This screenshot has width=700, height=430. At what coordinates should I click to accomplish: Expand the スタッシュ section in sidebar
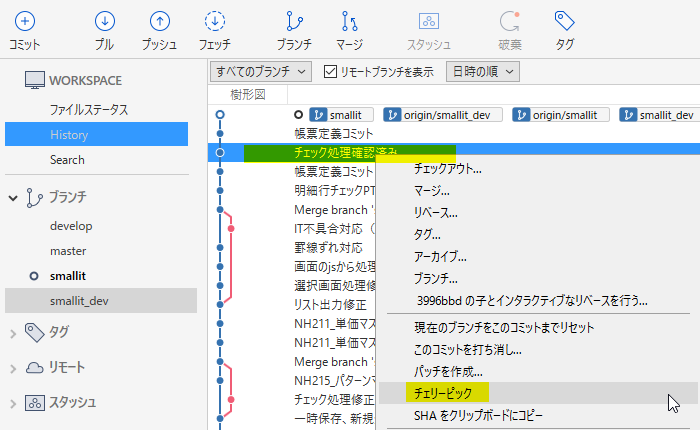point(14,403)
